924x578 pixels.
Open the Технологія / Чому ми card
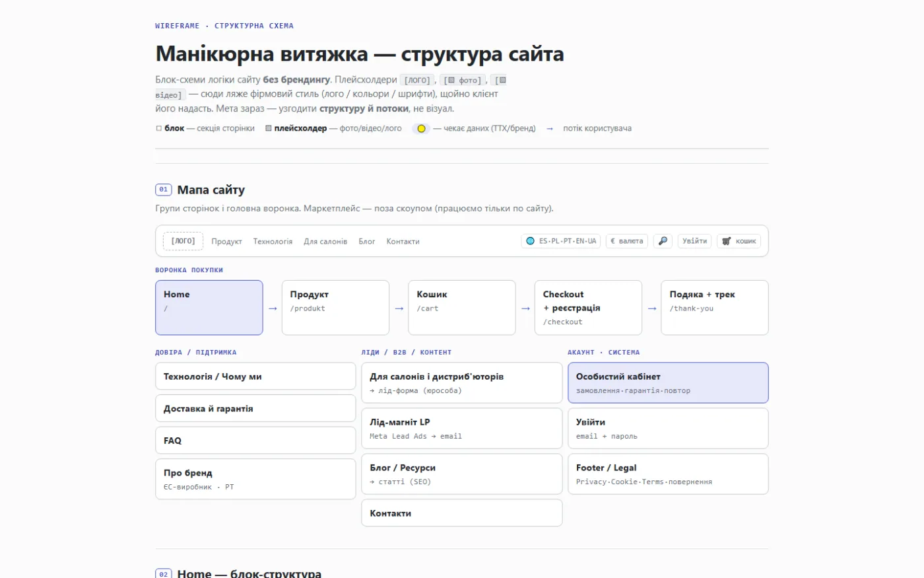[255, 377]
